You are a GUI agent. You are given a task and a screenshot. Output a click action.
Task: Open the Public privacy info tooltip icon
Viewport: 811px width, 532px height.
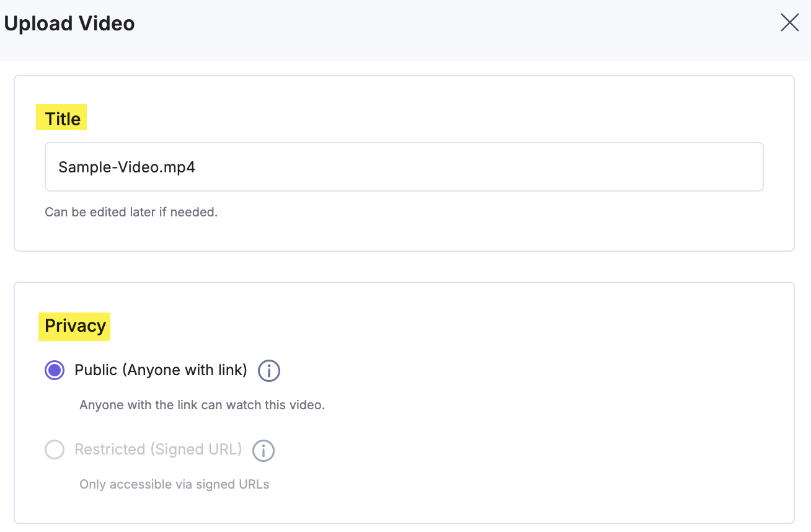click(x=269, y=370)
